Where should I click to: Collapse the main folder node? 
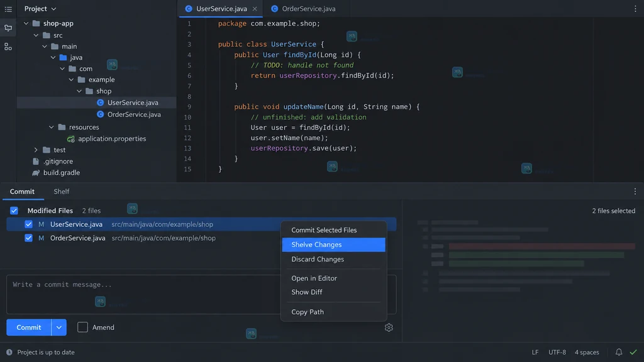45,47
